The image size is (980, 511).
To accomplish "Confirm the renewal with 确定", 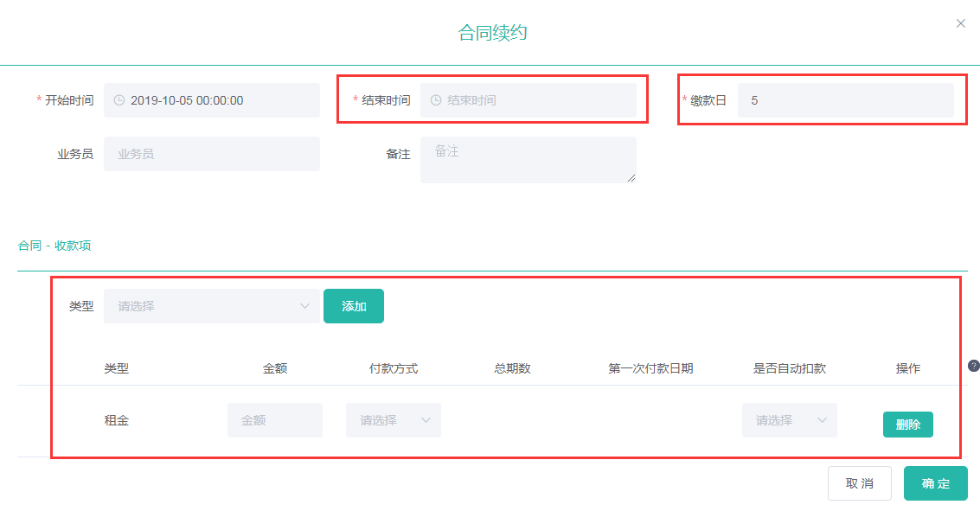I will pyautogui.click(x=935, y=483).
